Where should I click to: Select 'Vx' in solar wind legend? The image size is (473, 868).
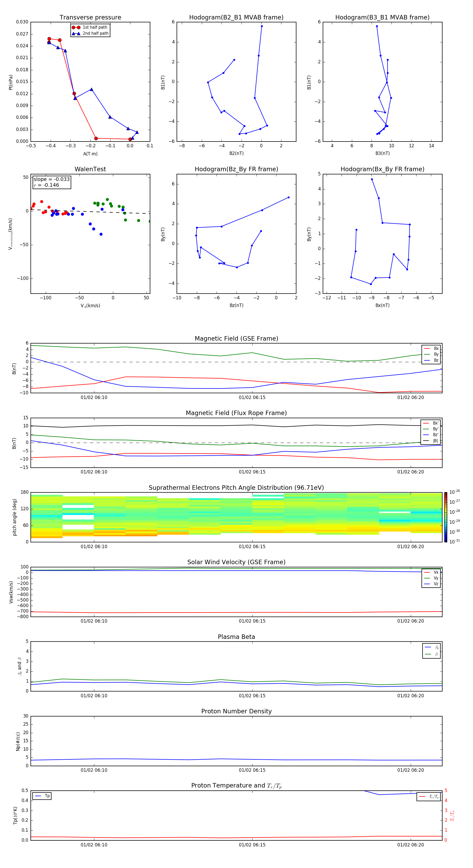coord(431,572)
